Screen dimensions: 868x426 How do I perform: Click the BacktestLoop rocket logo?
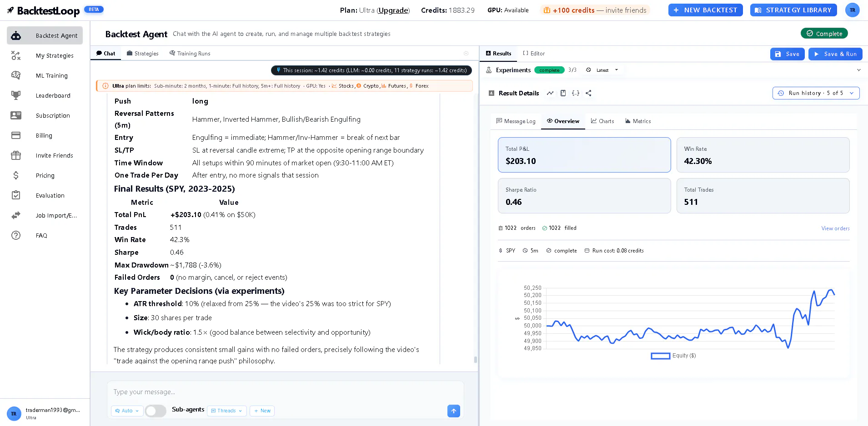(10, 10)
